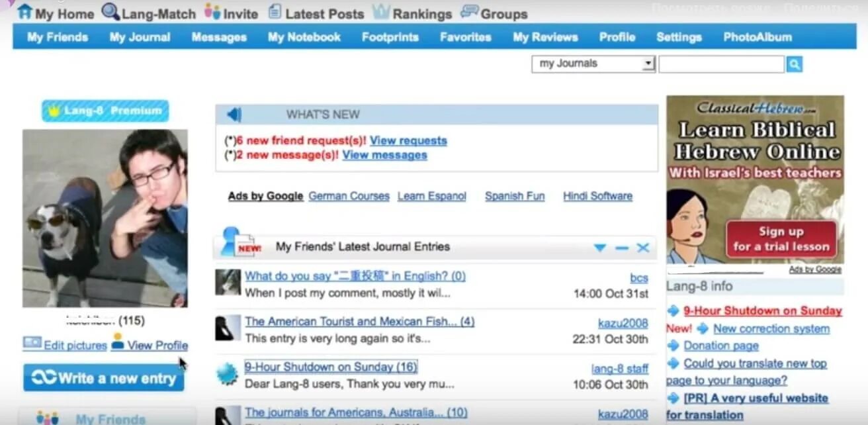Click Hindi Software ad link

pos(597,196)
